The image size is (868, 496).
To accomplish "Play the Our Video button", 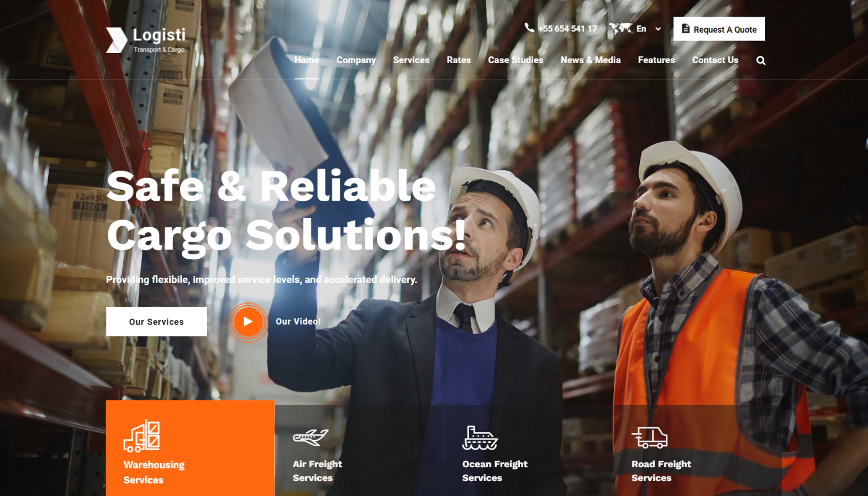I will (x=248, y=322).
